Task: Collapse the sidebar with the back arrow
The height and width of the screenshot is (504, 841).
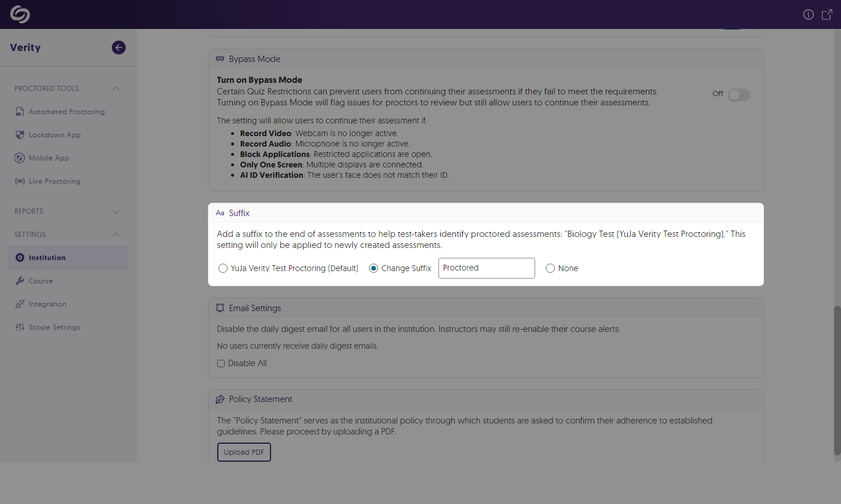Action: click(x=119, y=48)
